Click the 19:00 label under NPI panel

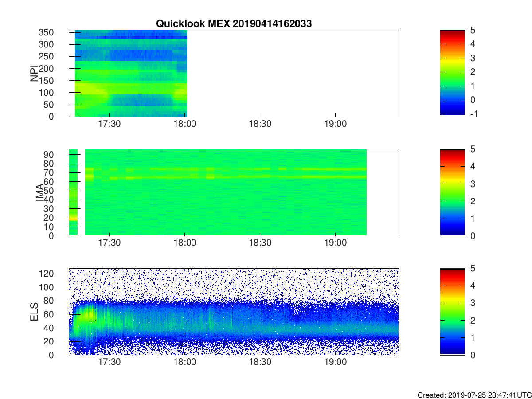(335, 124)
